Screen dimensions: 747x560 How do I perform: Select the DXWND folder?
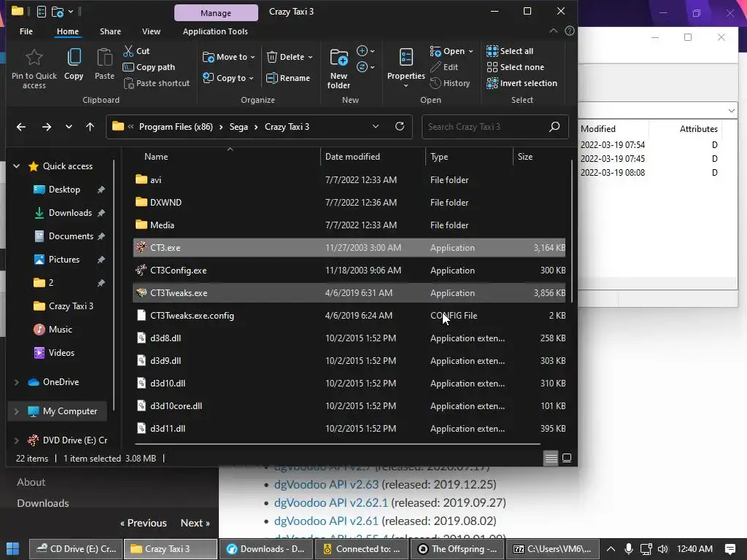349,203
